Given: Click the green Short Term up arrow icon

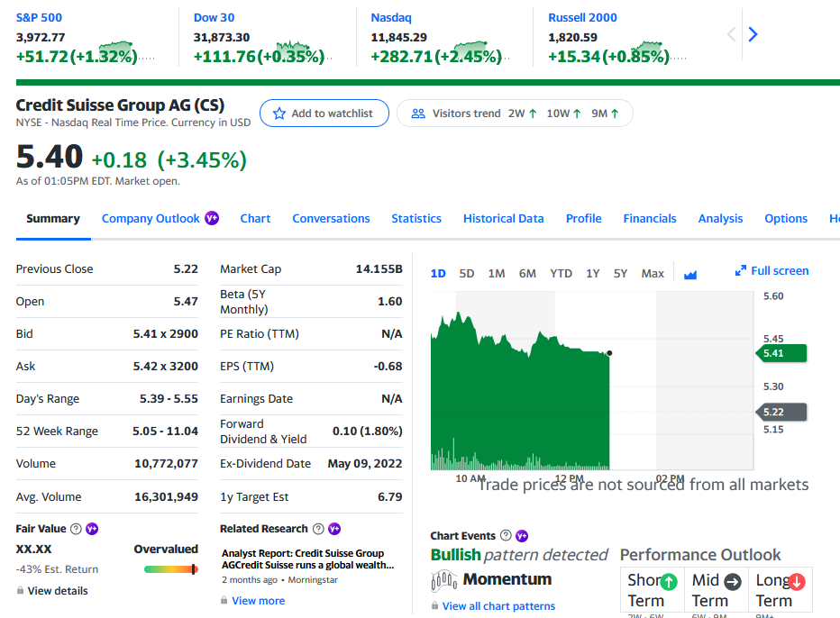Looking at the screenshot, I should pos(669,582).
